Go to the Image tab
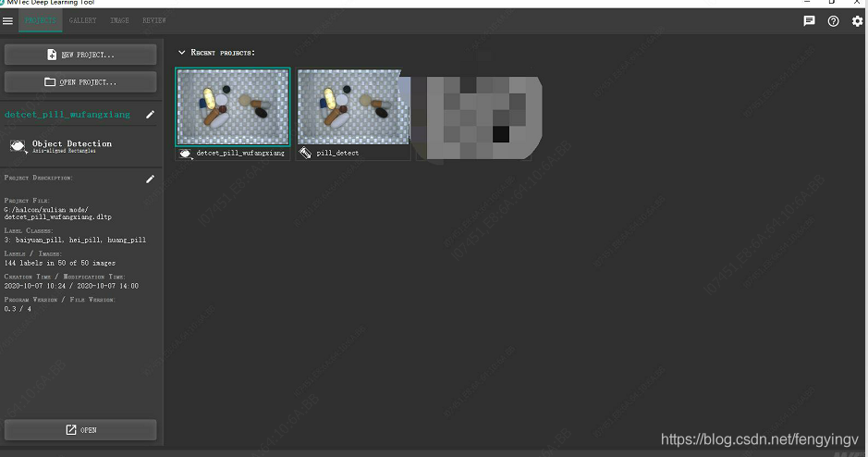868x457 pixels. click(119, 20)
